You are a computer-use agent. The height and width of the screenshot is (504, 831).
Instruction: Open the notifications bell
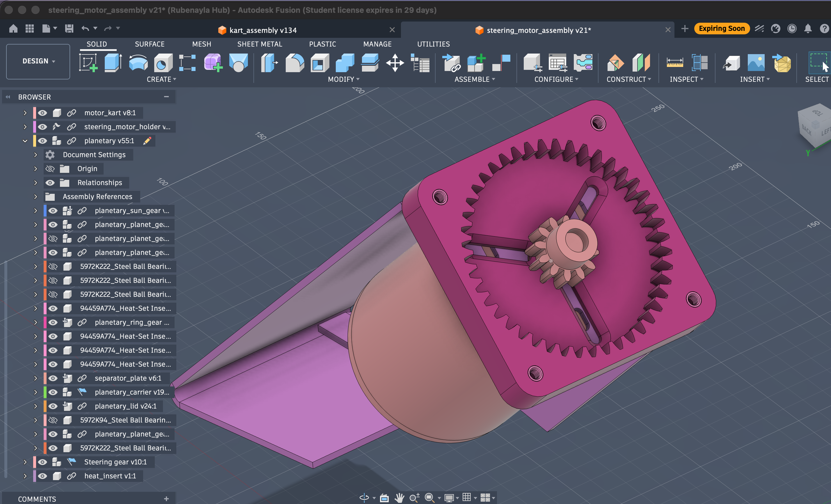pos(808,29)
